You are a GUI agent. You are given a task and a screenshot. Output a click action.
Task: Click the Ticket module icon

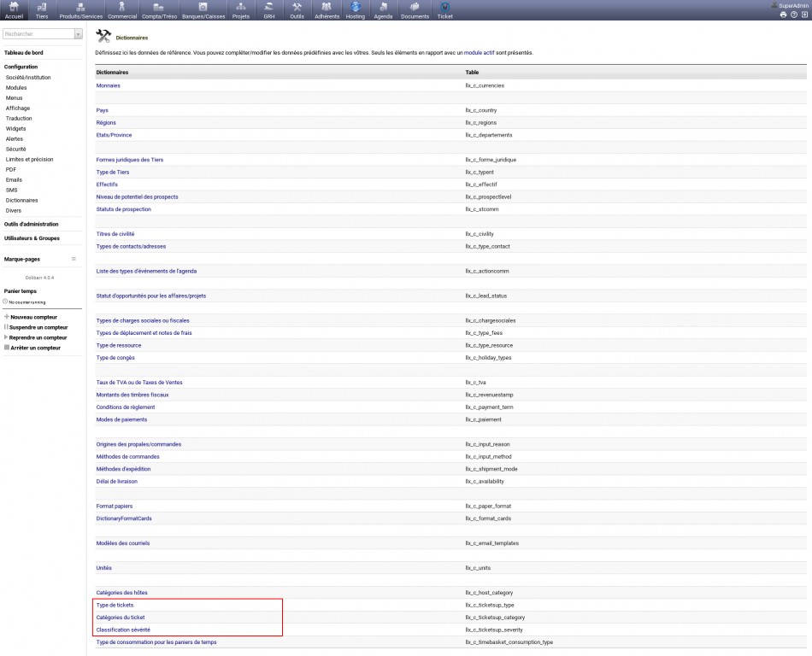444,8
